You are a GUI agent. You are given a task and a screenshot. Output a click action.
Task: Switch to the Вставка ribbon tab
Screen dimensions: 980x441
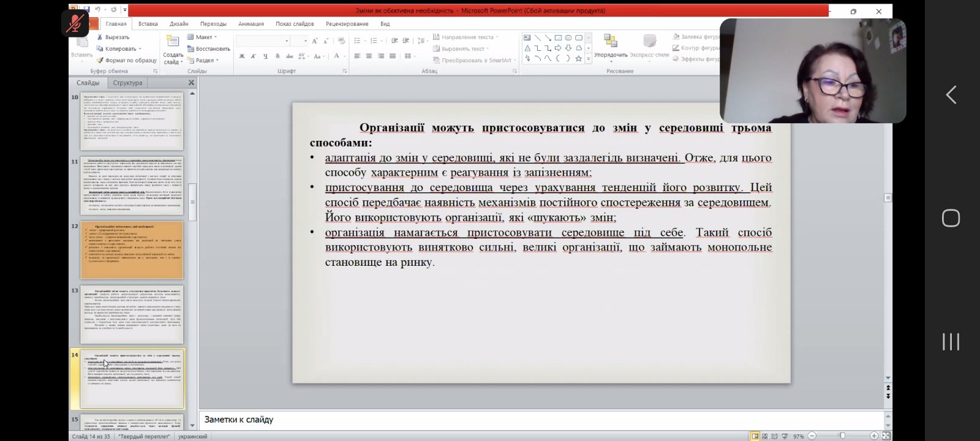coord(148,24)
